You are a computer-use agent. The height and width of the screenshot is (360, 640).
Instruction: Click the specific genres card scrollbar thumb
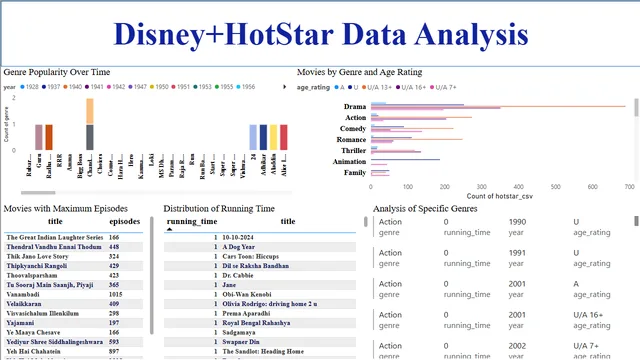pyautogui.click(x=636, y=221)
